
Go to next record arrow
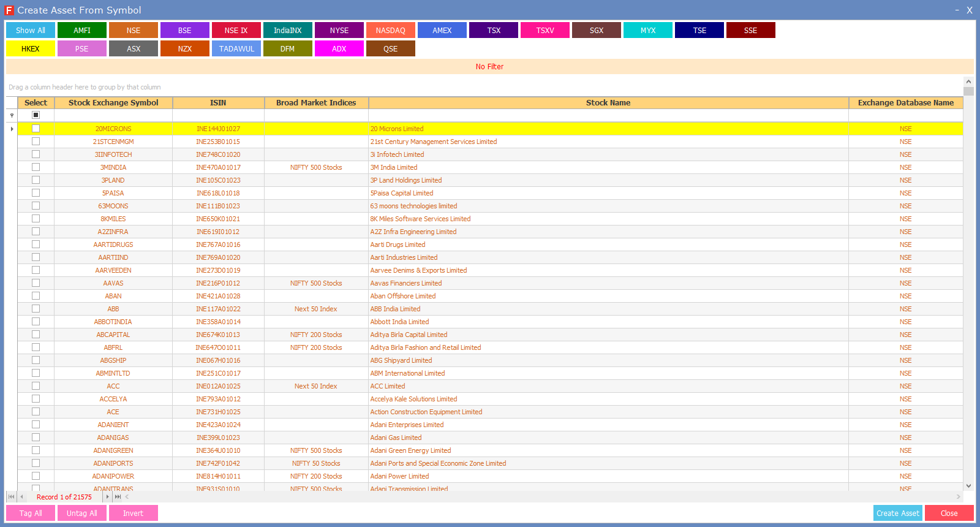coord(107,497)
